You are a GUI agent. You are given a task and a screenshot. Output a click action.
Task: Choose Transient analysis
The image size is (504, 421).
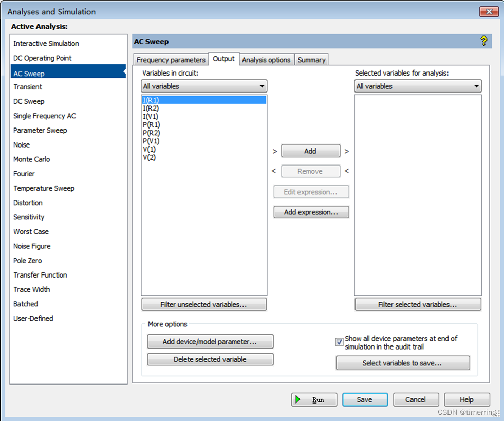[28, 87]
